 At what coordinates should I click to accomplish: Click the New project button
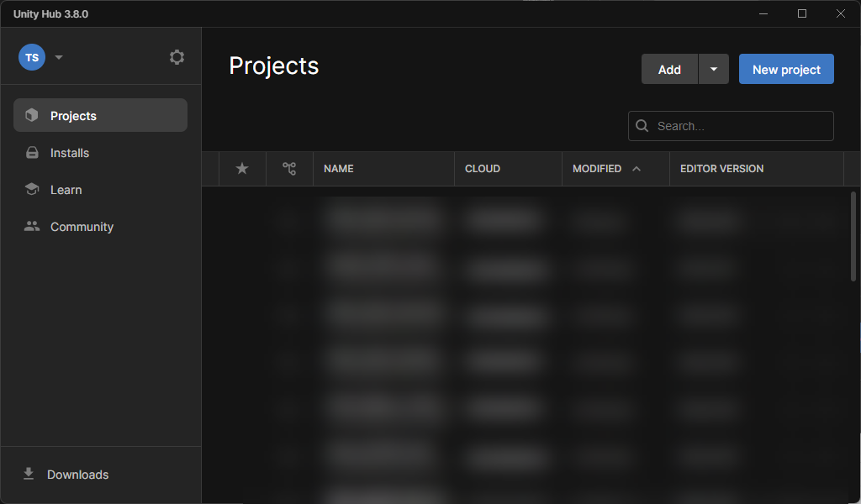point(786,70)
